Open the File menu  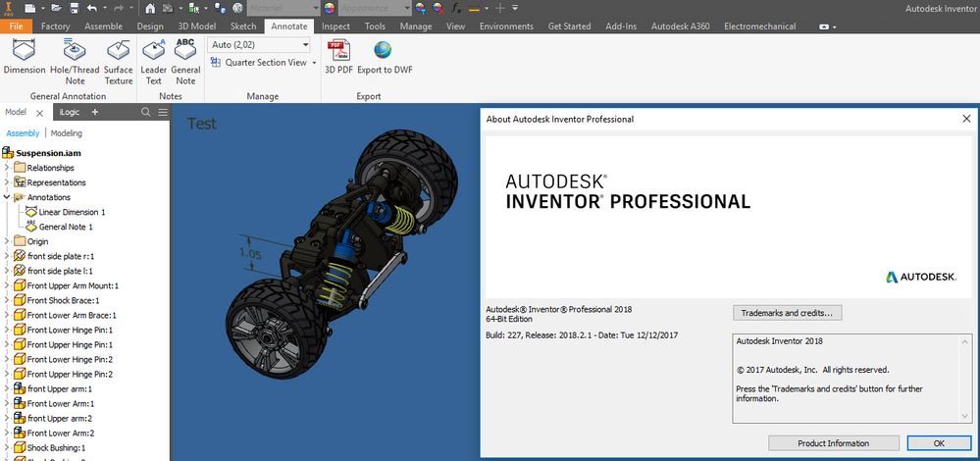click(17, 26)
